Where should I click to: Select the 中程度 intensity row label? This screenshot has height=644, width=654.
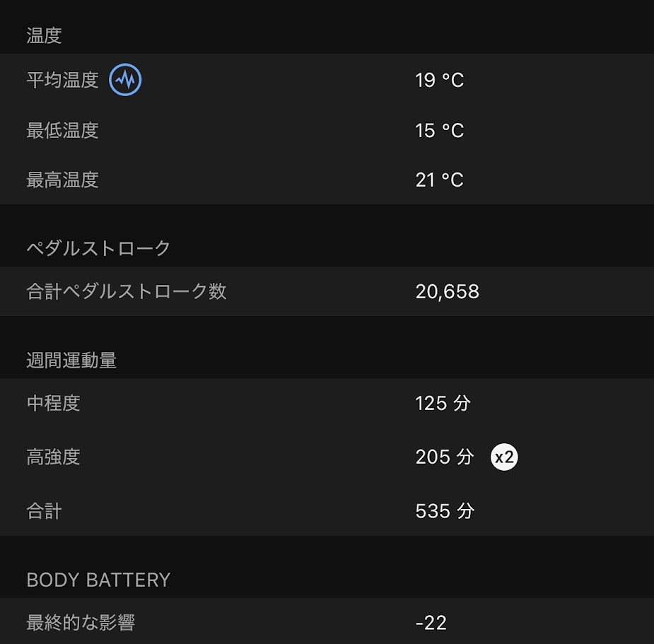[53, 404]
